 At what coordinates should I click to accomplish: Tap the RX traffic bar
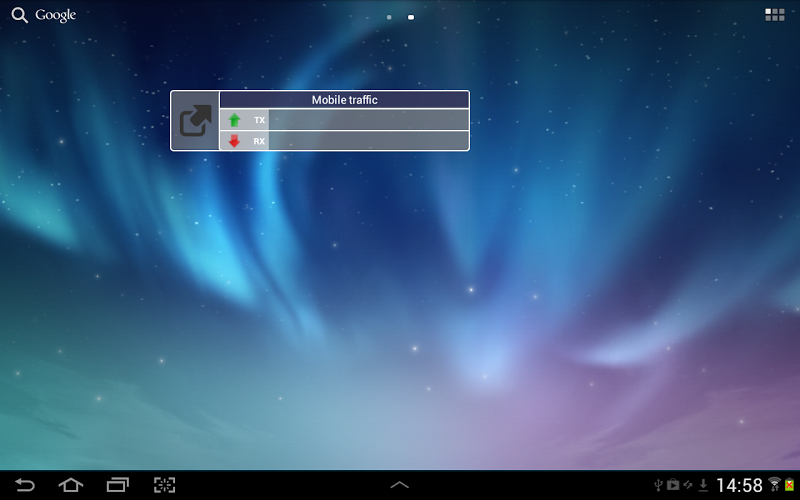[368, 141]
